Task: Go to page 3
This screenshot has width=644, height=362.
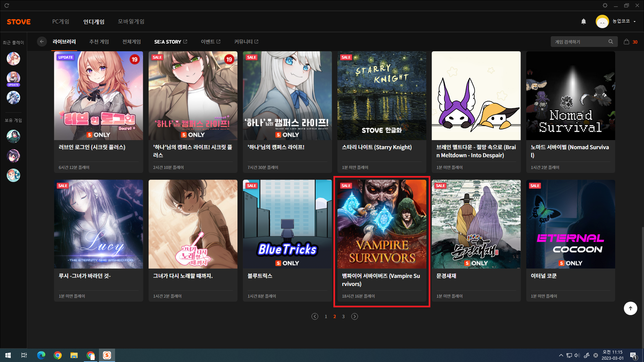Action: [343, 316]
